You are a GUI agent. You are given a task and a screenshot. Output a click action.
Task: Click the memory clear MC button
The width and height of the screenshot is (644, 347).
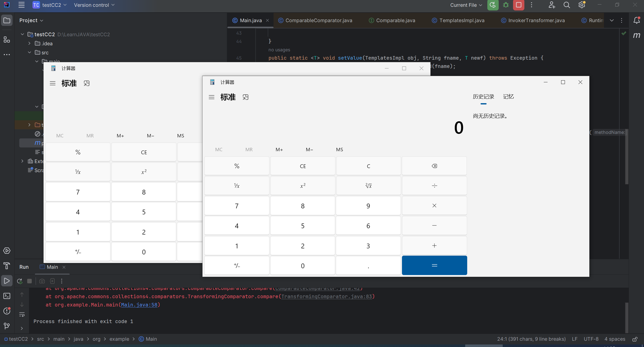219,149
